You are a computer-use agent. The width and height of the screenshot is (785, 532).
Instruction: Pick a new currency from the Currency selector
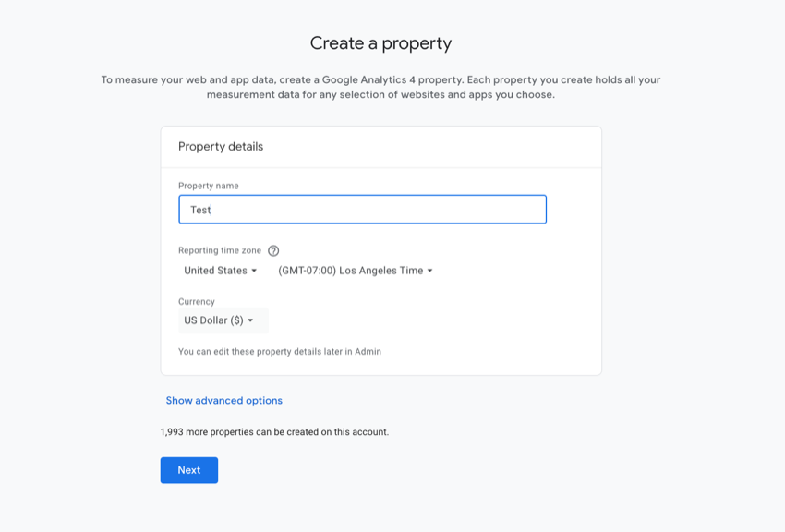(222, 320)
